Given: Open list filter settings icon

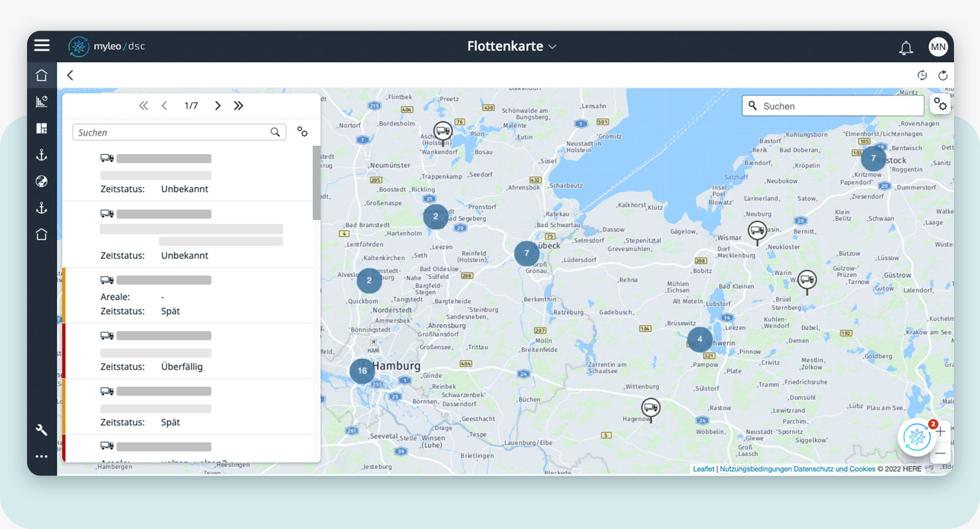Looking at the screenshot, I should pyautogui.click(x=302, y=132).
